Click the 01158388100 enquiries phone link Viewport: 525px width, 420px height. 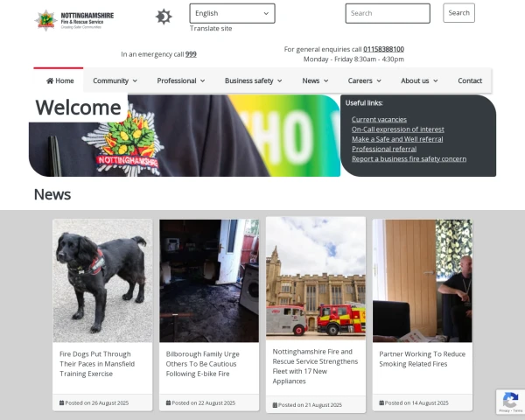point(384,49)
